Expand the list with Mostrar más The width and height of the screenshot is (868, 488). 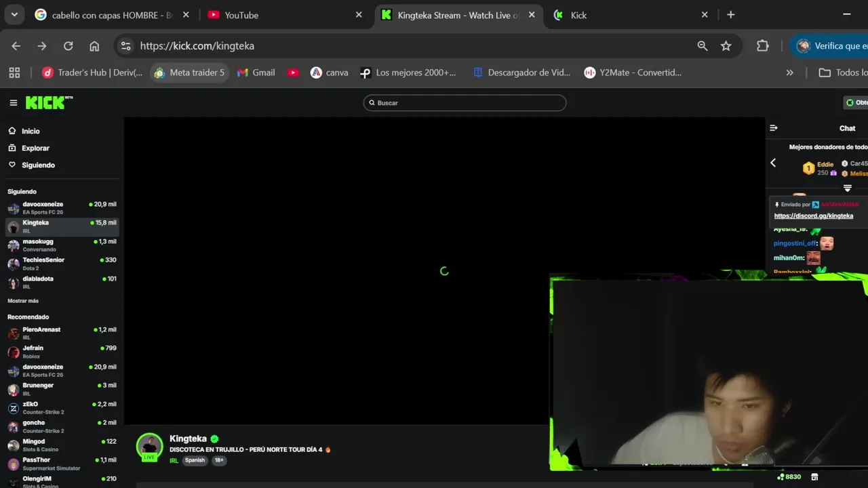point(23,301)
